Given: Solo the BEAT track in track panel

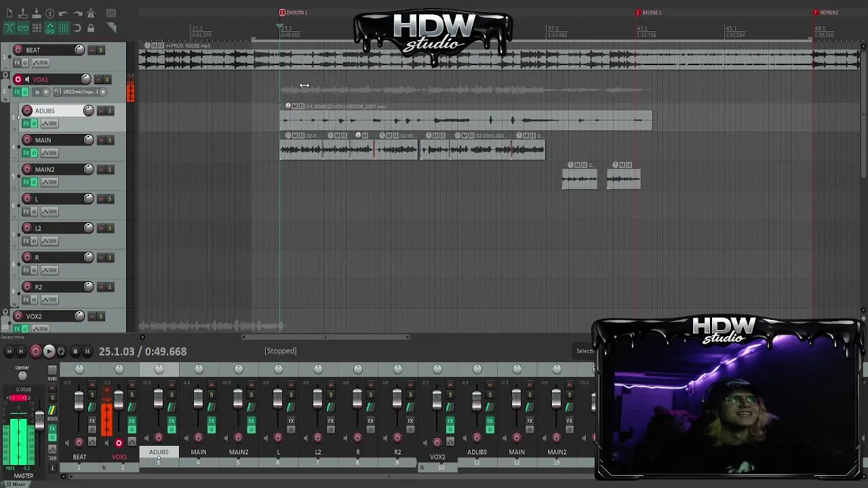Looking at the screenshot, I should coord(101,50).
